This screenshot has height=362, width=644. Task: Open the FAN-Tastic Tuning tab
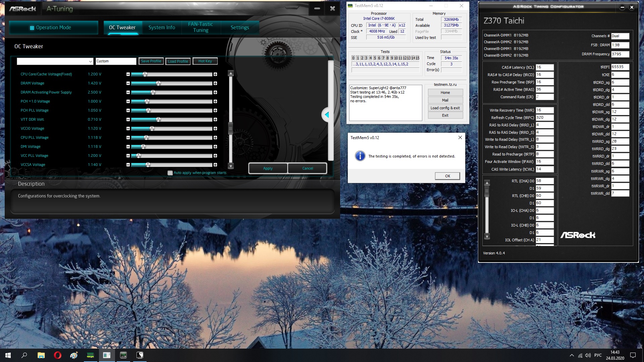click(201, 27)
